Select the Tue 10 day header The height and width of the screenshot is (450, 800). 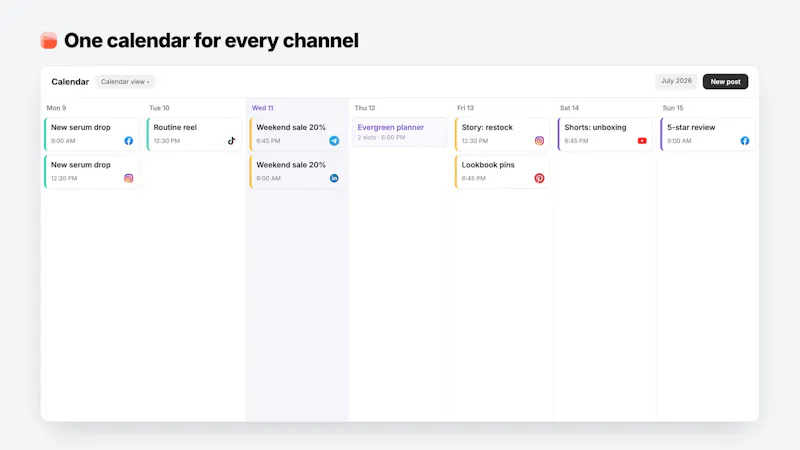pos(159,108)
